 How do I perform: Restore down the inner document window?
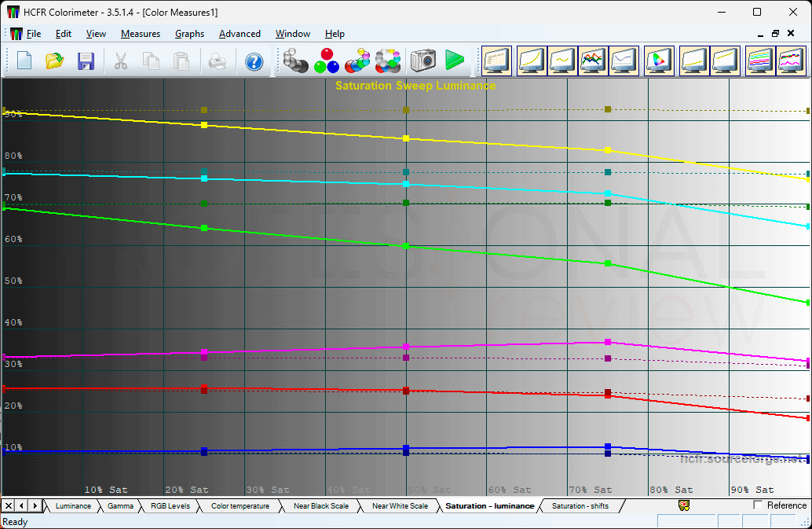tap(775, 34)
